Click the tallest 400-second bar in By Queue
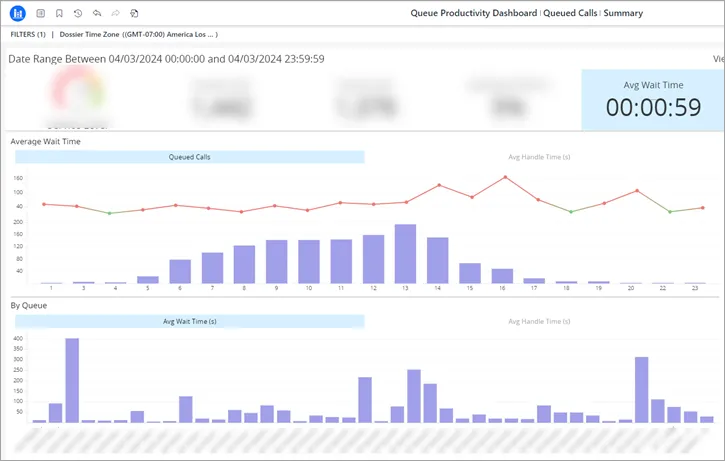The width and height of the screenshot is (725, 461). (x=72, y=380)
